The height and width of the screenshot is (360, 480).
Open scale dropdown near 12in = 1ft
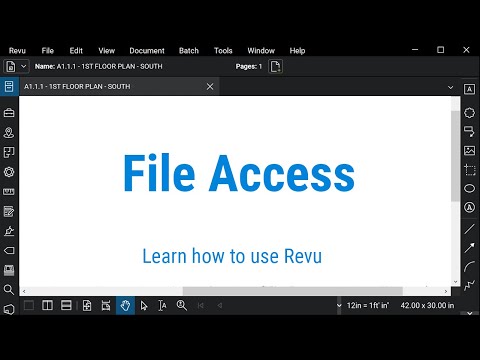pyautogui.click(x=339, y=305)
